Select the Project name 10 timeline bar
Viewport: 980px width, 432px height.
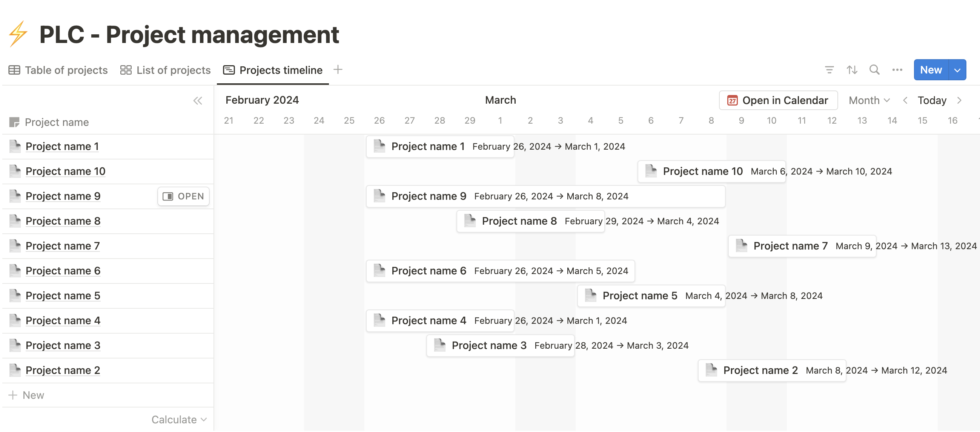711,172
